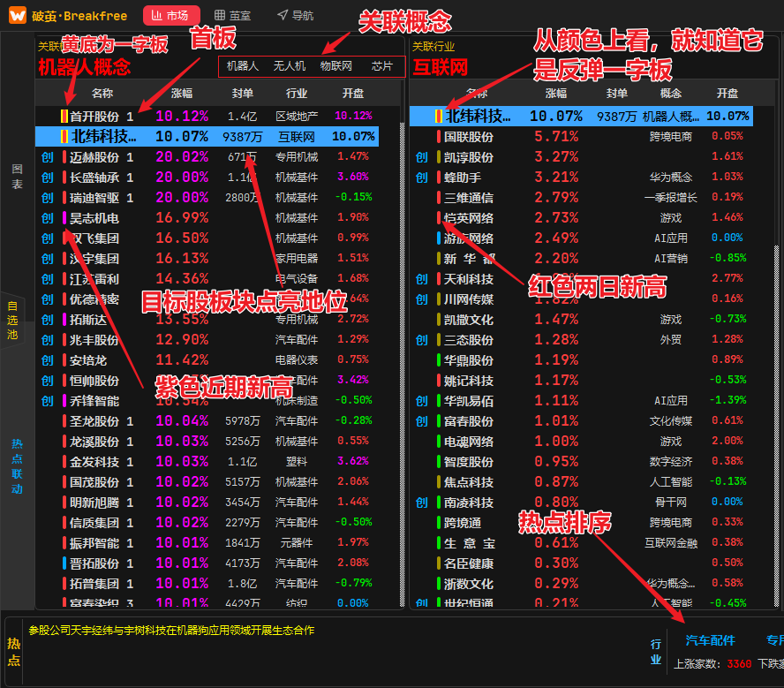The height and width of the screenshot is (688, 784).
Task: Open the 图表 side panel
Action: pyautogui.click(x=17, y=177)
